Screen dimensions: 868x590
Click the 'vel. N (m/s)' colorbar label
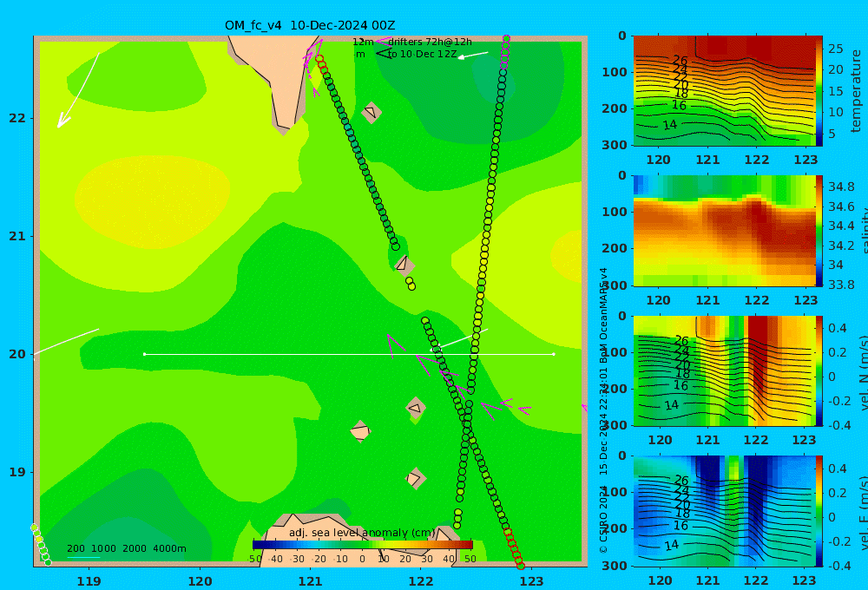point(863,373)
